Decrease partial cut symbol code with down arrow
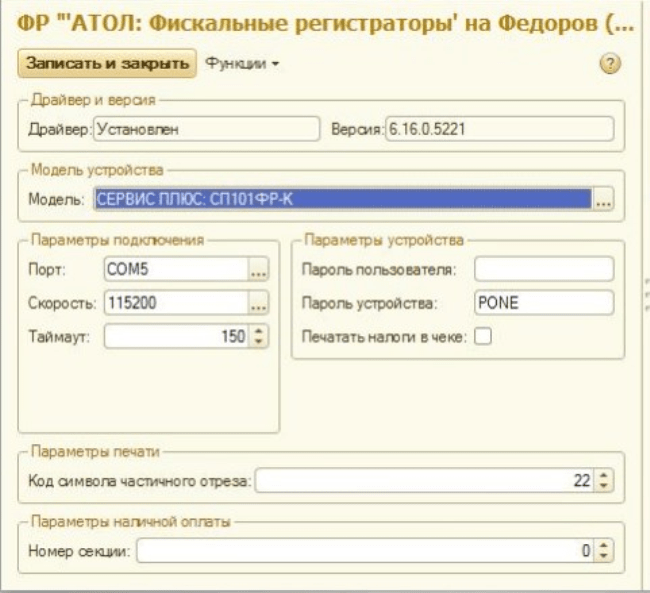The image size is (650, 593). [x=604, y=486]
